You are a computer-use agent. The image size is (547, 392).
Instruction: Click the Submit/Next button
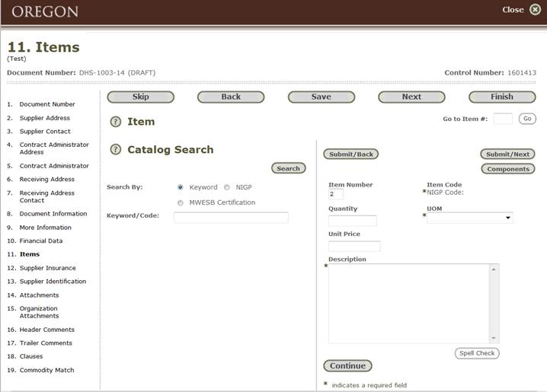(x=507, y=154)
